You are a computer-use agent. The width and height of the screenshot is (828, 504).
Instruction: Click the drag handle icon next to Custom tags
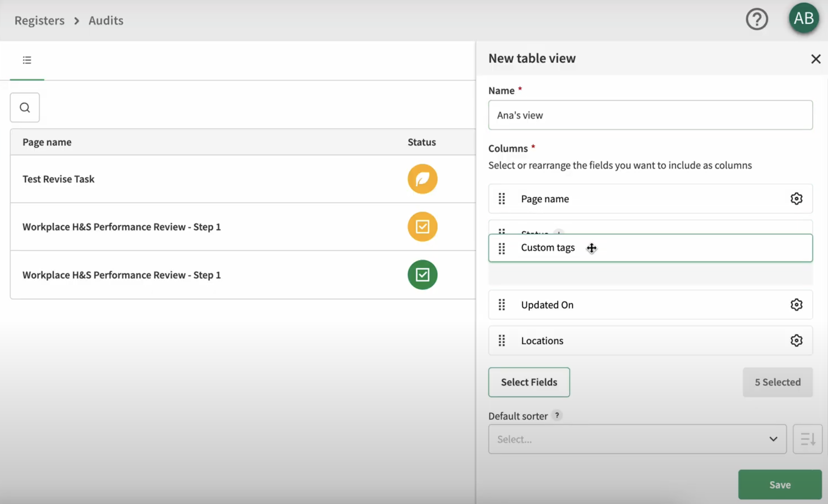(501, 248)
